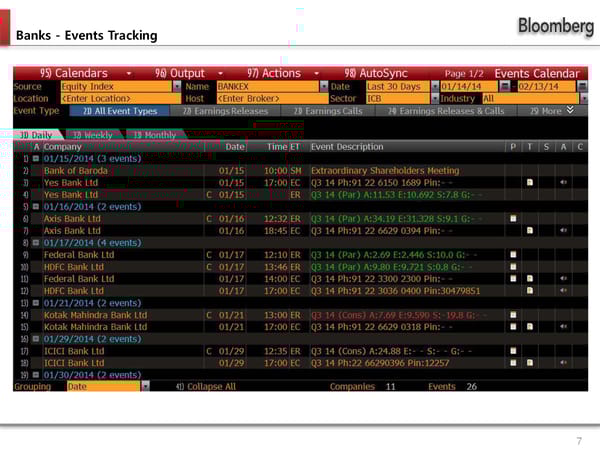The height and width of the screenshot is (450, 600).
Task: Open transcript icon for HDFC Bank 17:00 call
Action: click(530, 290)
